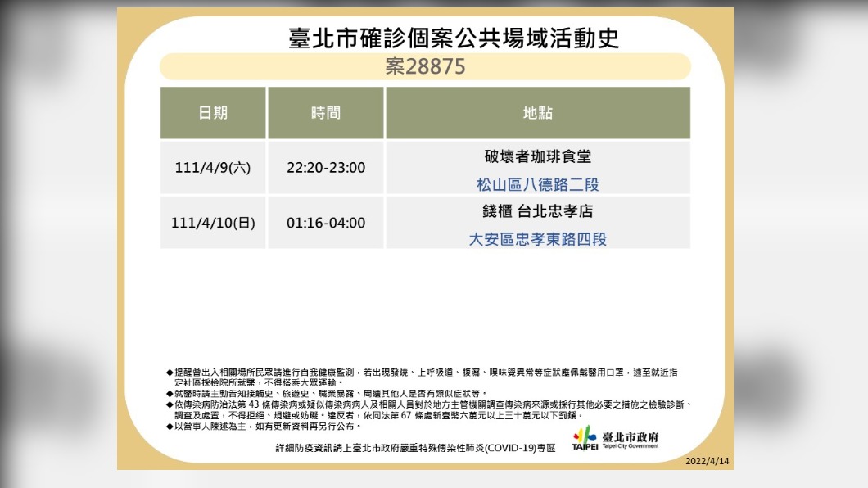868x488 pixels.
Task: Select the date cell 111/4/10(日)
Action: [213, 223]
